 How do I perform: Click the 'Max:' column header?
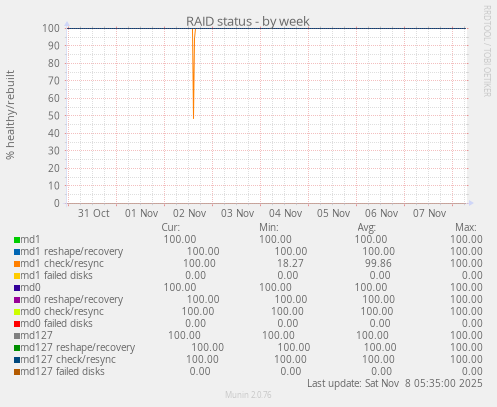(x=466, y=227)
